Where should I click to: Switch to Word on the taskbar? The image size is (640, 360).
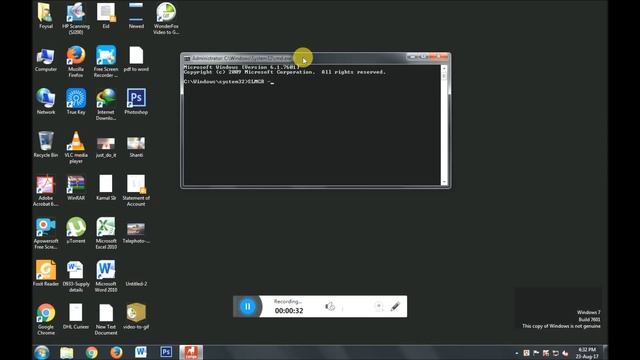click(x=141, y=352)
